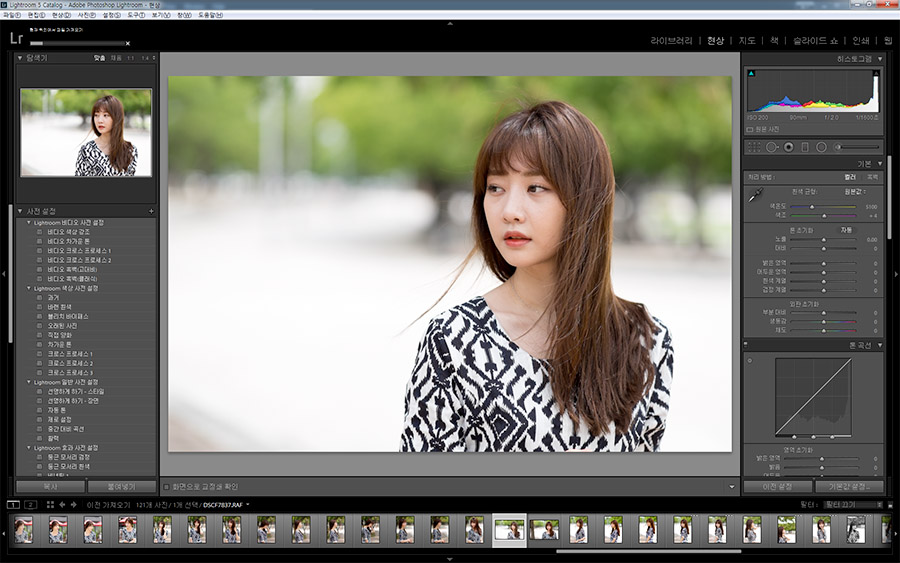Image resolution: width=900 pixels, height=563 pixels.
Task: Toggle the filter switch at filmstrip right
Action: [x=890, y=505]
